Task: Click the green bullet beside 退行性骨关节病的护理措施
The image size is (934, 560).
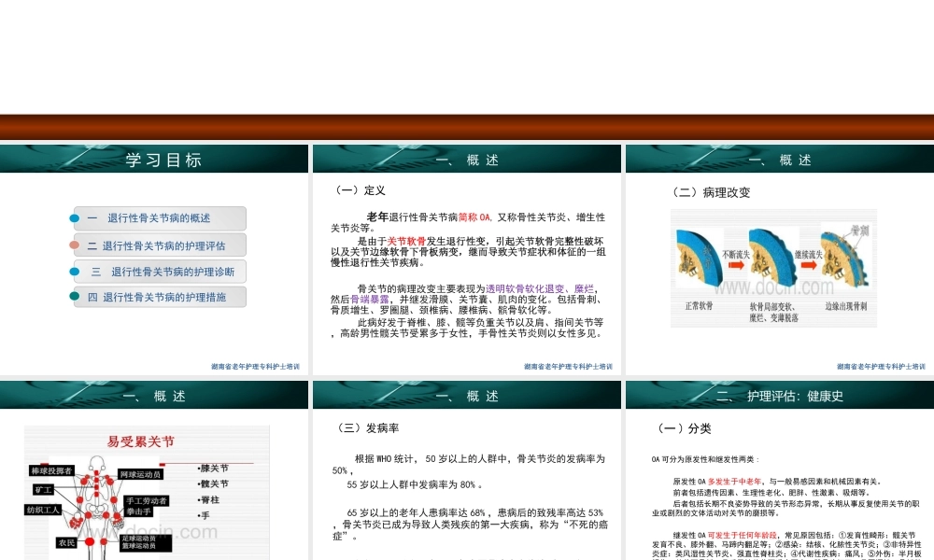Action: point(75,297)
